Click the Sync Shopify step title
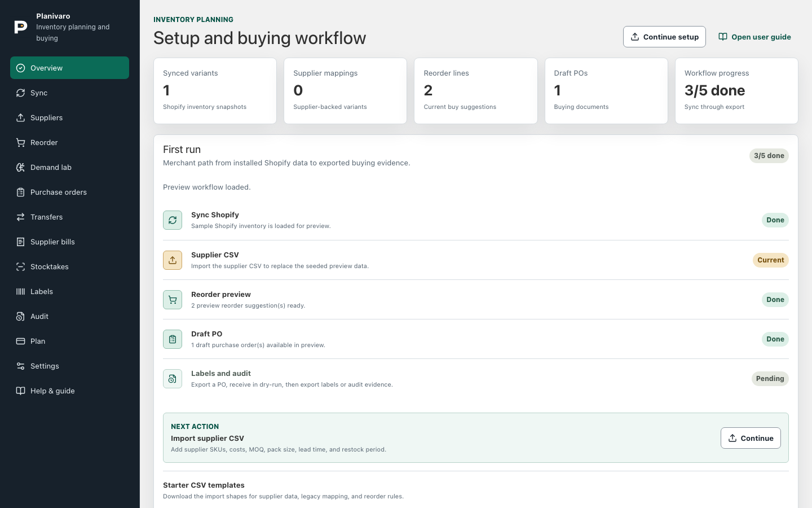This screenshot has width=812, height=508. point(215,215)
